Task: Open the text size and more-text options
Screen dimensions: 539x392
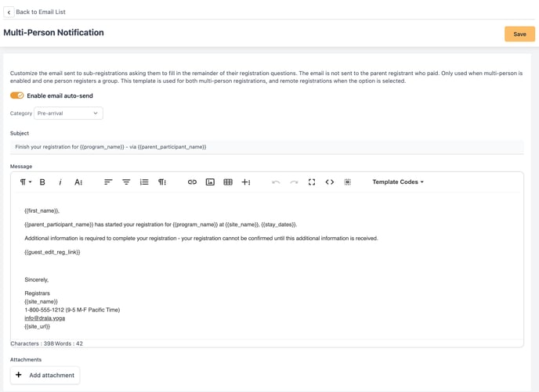Action: pyautogui.click(x=78, y=182)
